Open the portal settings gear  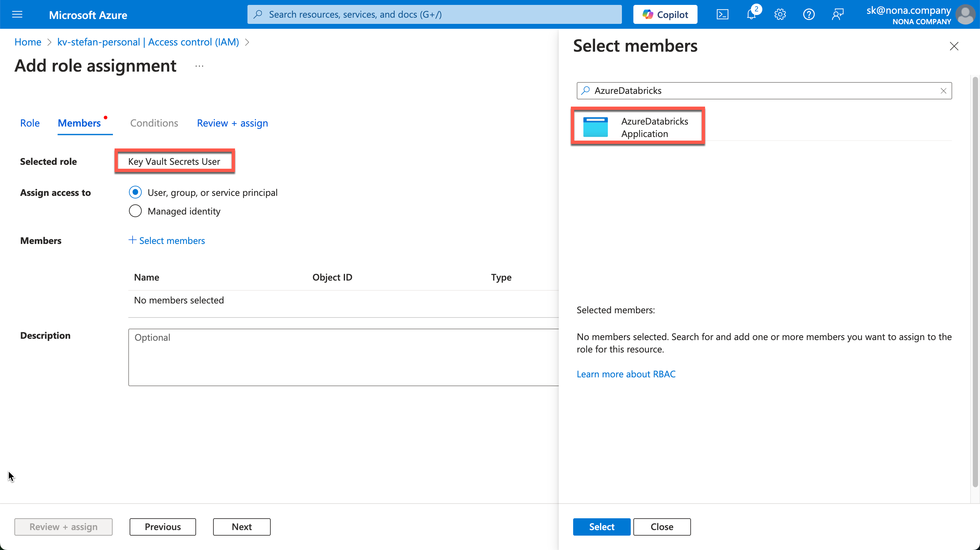tap(780, 14)
